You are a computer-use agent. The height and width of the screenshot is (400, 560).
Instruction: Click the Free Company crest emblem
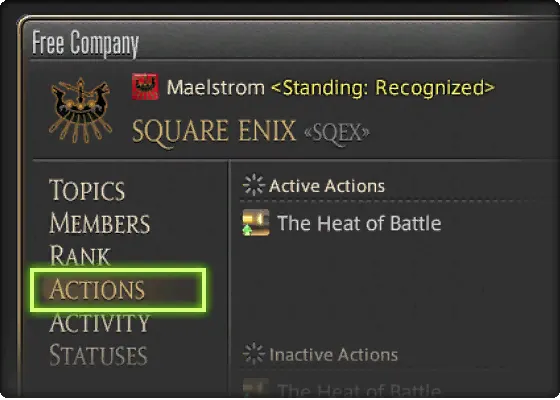coord(80,110)
